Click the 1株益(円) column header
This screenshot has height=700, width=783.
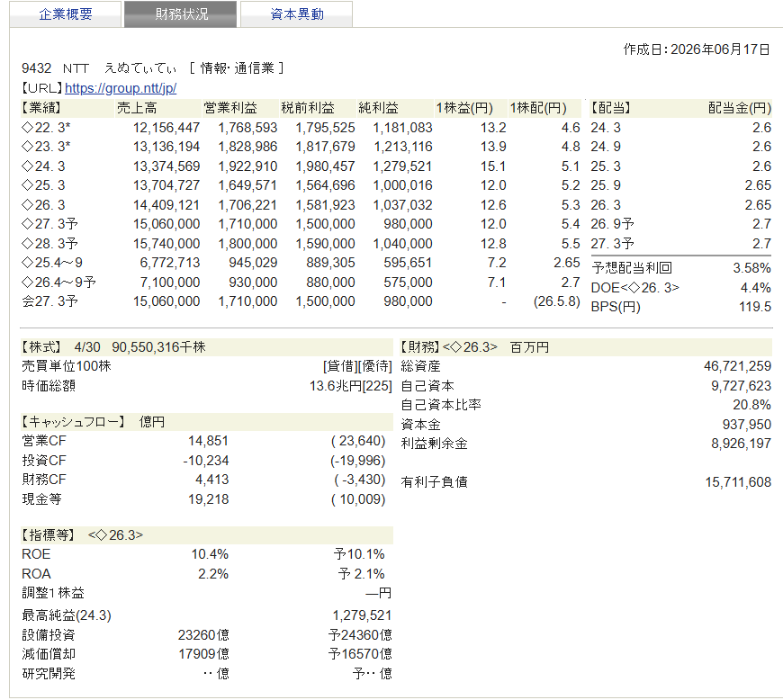pyautogui.click(x=464, y=108)
